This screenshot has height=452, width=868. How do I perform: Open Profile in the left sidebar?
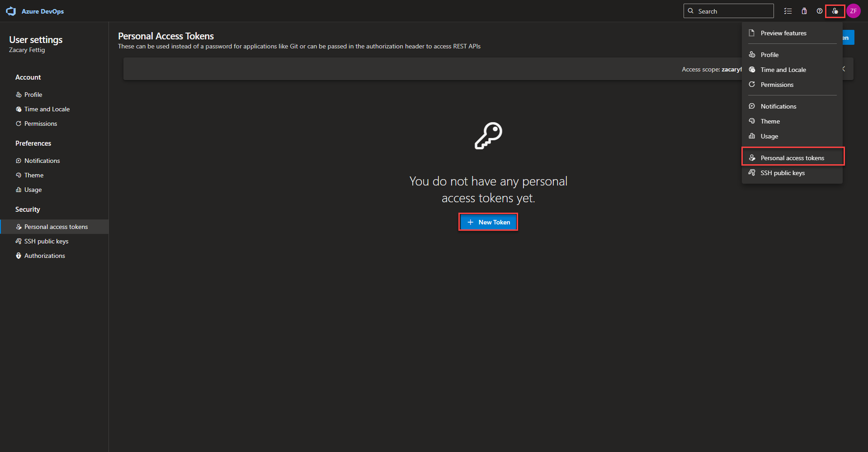[33, 95]
